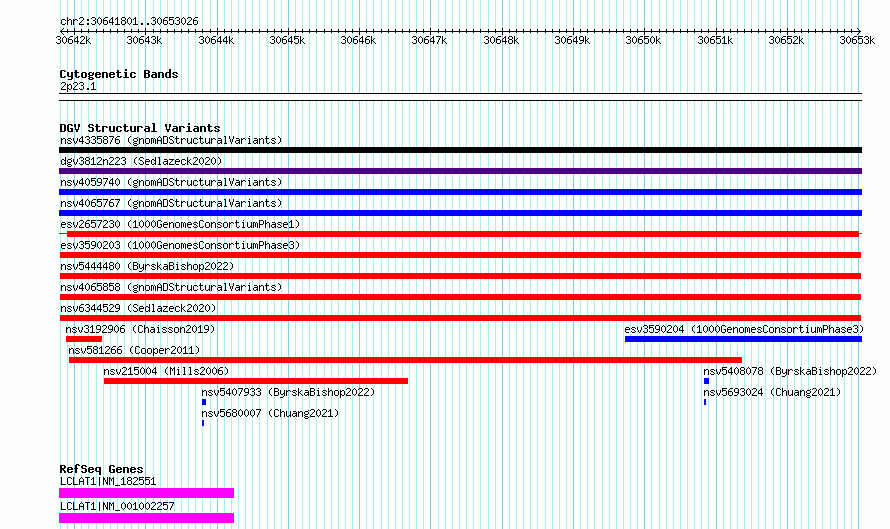
Task: Select the short nsv3192906 red bar
Action: pos(84,339)
